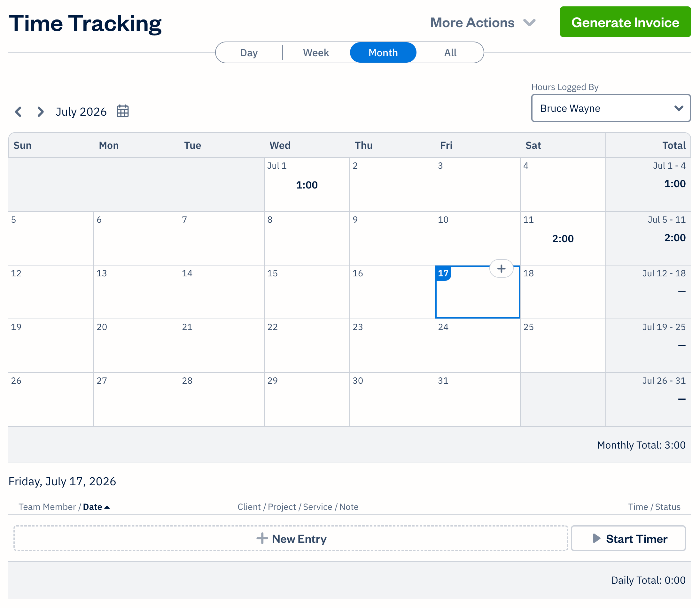Viewport: 700px width, 608px height.
Task: Select the Month view tab
Action: [x=383, y=53]
